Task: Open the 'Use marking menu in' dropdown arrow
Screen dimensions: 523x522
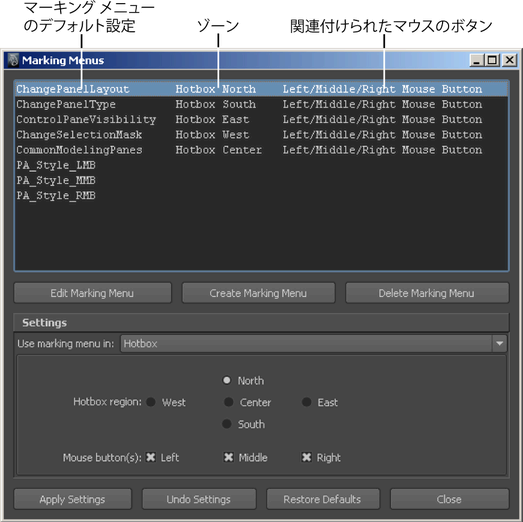Action: coord(499,344)
